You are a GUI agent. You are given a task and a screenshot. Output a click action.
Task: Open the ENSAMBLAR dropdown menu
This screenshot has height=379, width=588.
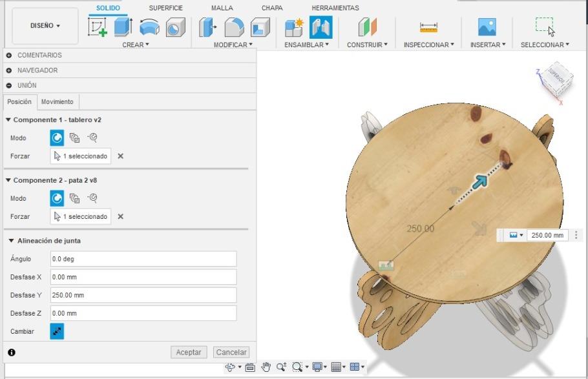tap(306, 45)
